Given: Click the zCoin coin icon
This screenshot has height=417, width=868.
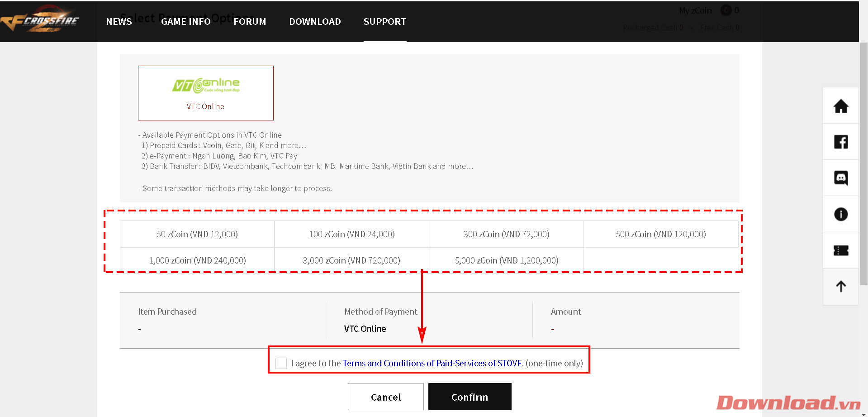Looking at the screenshot, I should (726, 10).
